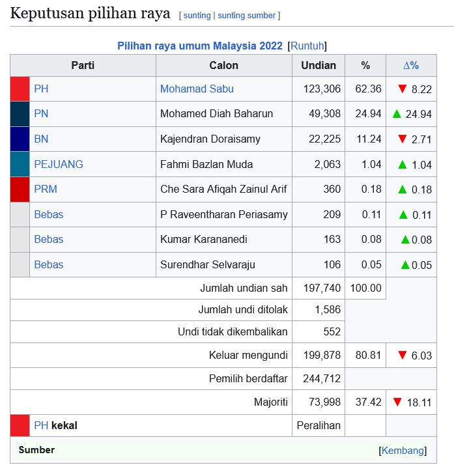This screenshot has height=476, width=454.
Task: Open the sunting edit link
Action: [197, 15]
